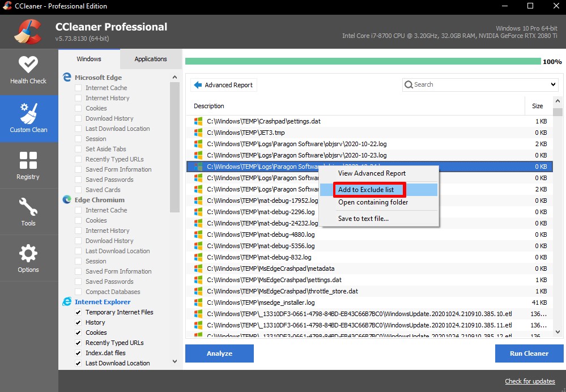
Task: Click Windows flag icon beside MsEdgeCrashpad\settings.dat
Action: [x=198, y=280]
